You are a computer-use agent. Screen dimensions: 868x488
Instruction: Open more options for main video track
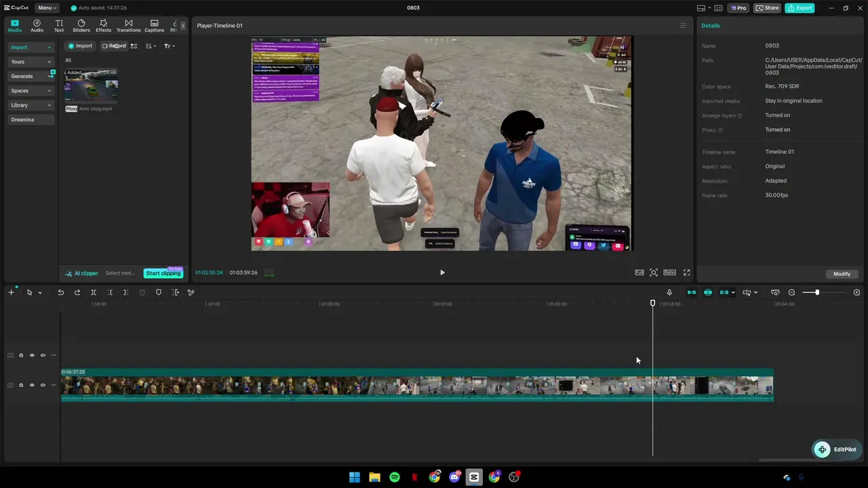pyautogui.click(x=54, y=385)
